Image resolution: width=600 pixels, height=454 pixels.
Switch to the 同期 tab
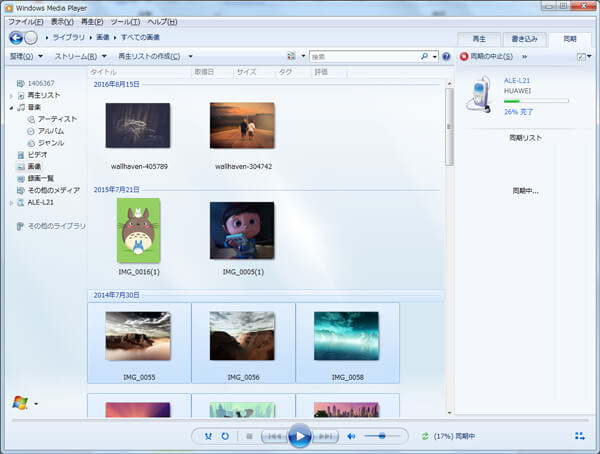tap(570, 39)
